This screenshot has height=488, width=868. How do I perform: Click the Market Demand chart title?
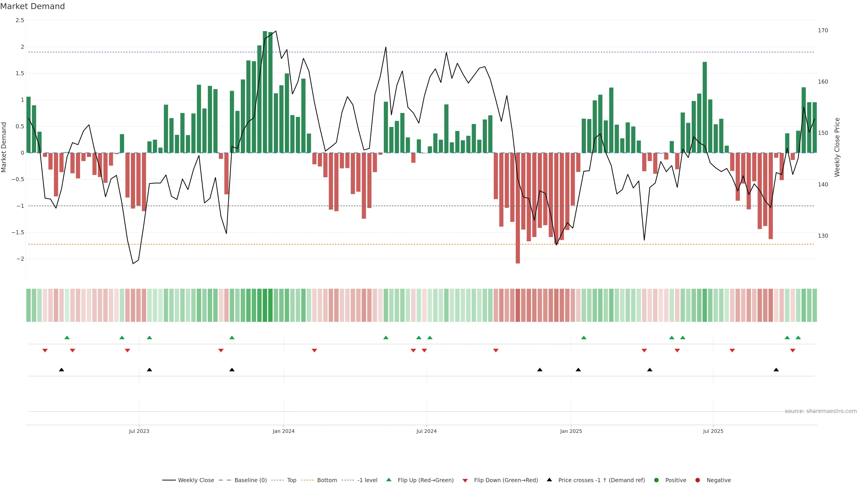[x=32, y=6]
